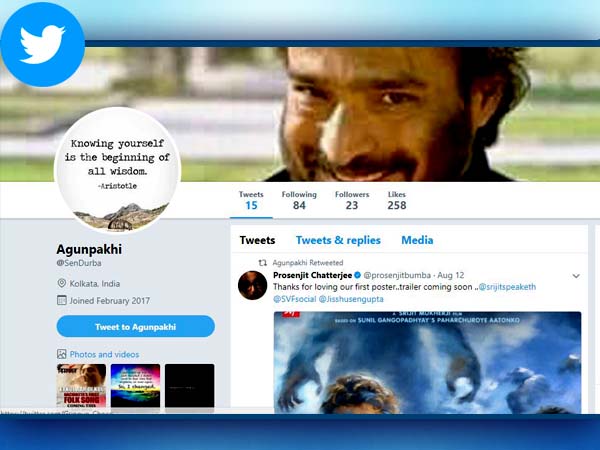Viewport: 600px width, 450px height.
Task: Open the Prosenjit Chatterjee profile name
Action: tap(313, 275)
